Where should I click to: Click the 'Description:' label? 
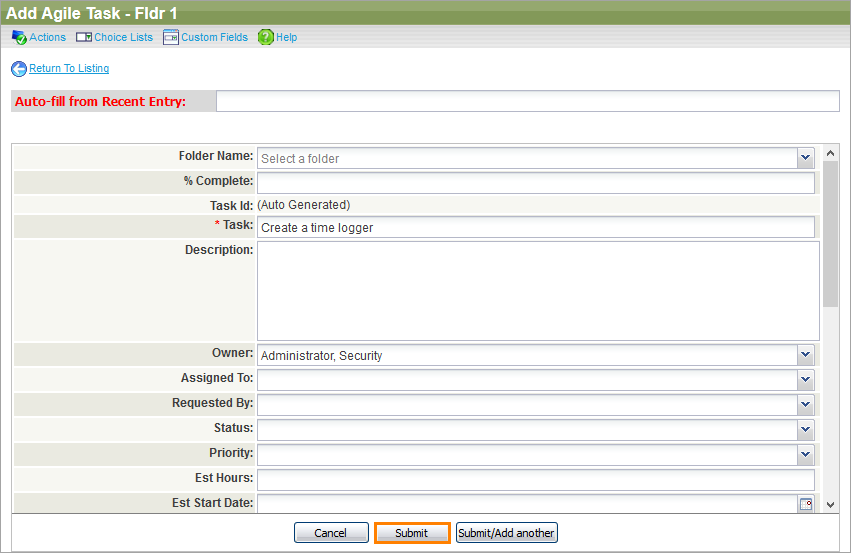click(219, 250)
